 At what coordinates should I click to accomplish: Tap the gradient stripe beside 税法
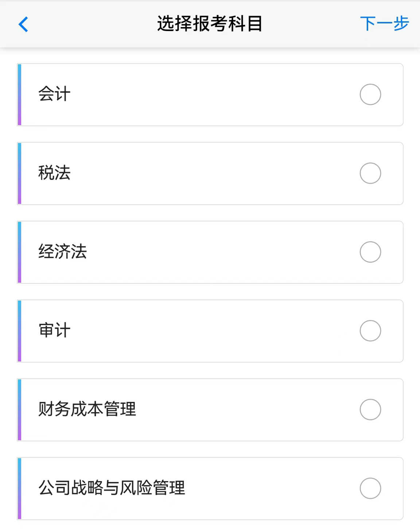20,173
